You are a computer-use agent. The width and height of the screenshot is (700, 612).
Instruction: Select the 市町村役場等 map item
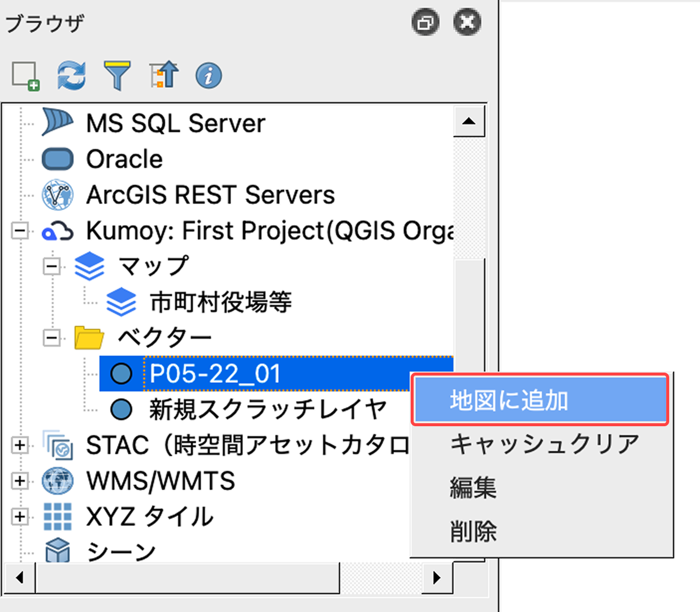coord(221,303)
